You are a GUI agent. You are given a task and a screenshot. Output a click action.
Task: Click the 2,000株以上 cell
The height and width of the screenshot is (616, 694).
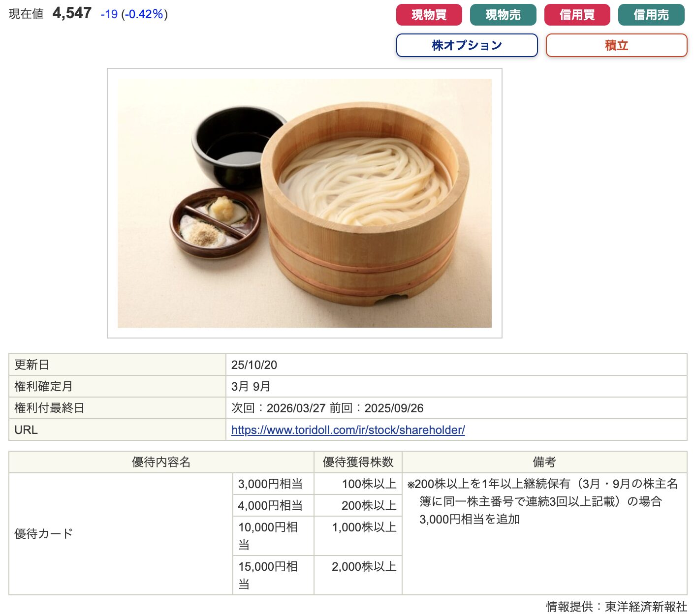(364, 566)
